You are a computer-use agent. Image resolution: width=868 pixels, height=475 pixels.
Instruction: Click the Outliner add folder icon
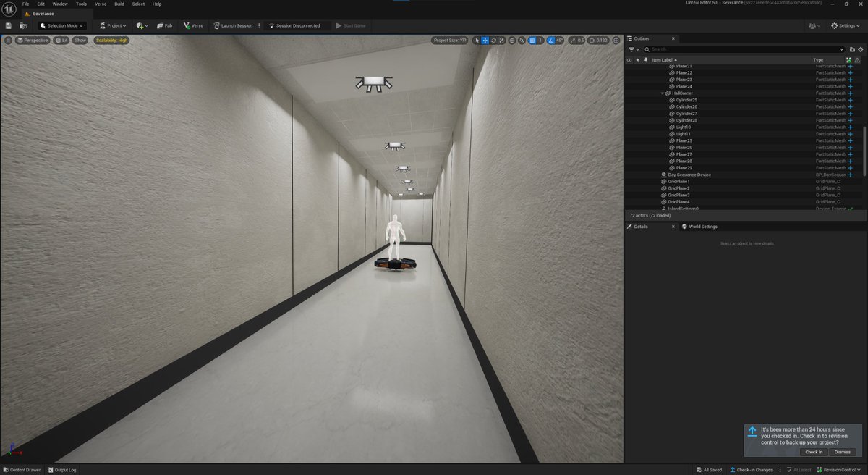852,49
